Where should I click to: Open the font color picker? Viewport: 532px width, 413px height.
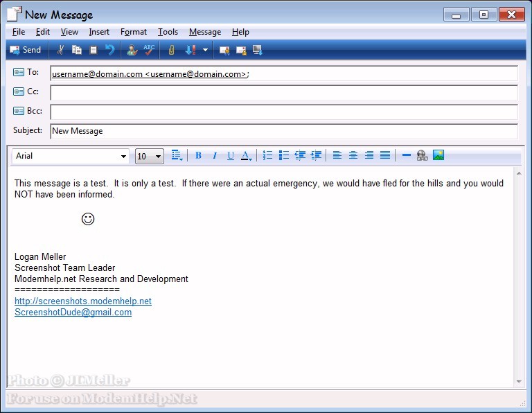247,155
